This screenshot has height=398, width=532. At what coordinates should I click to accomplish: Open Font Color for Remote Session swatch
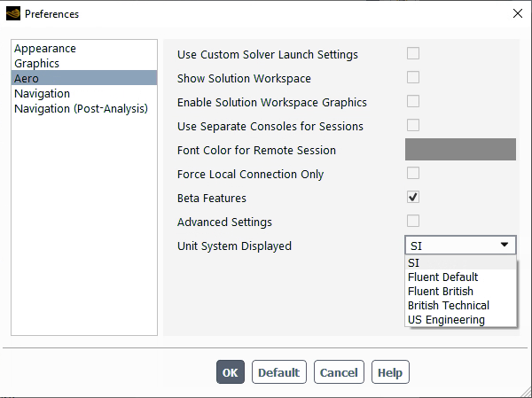click(x=460, y=150)
